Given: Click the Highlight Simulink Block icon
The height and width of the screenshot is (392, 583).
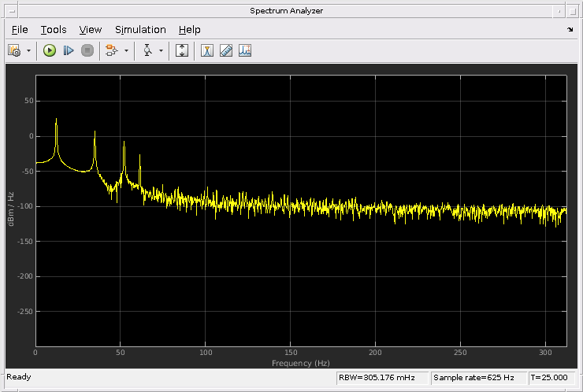Looking at the screenshot, I should click(112, 50).
